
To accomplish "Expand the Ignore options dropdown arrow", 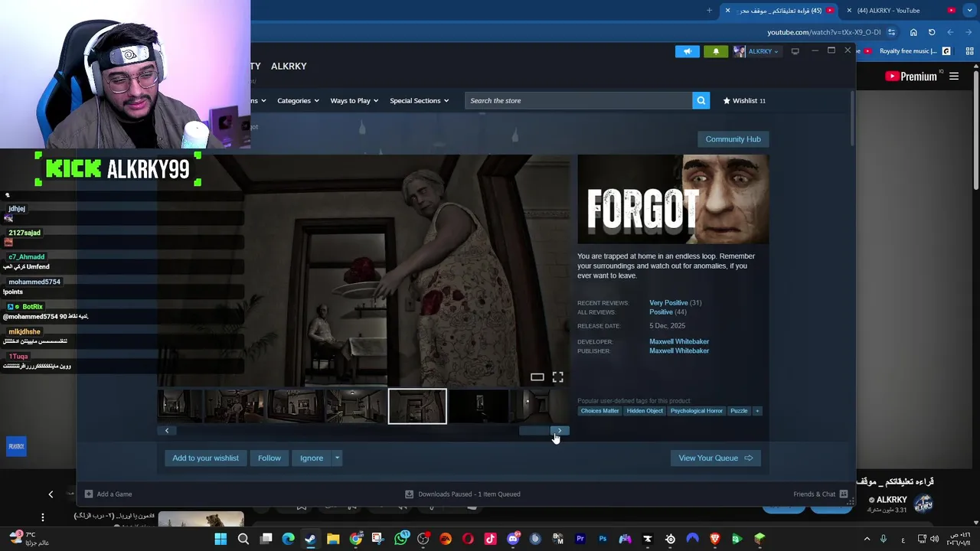I will pyautogui.click(x=337, y=458).
